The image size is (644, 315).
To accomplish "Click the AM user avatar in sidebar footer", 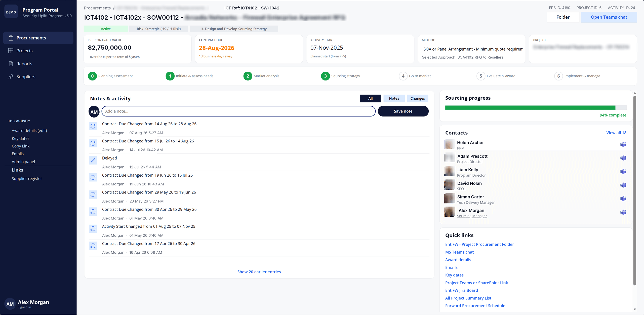I will pyautogui.click(x=10, y=304).
